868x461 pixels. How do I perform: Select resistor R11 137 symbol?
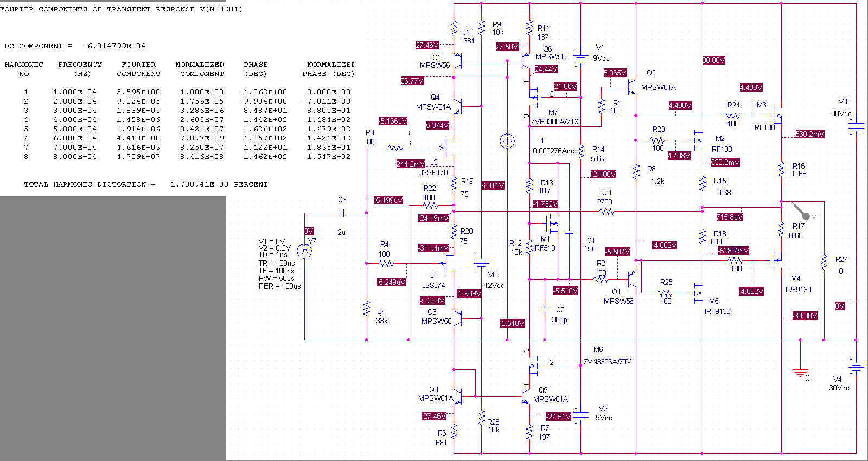(x=530, y=28)
